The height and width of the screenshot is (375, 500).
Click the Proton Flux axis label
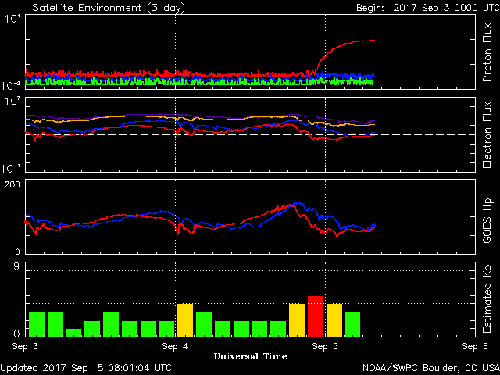pos(487,52)
